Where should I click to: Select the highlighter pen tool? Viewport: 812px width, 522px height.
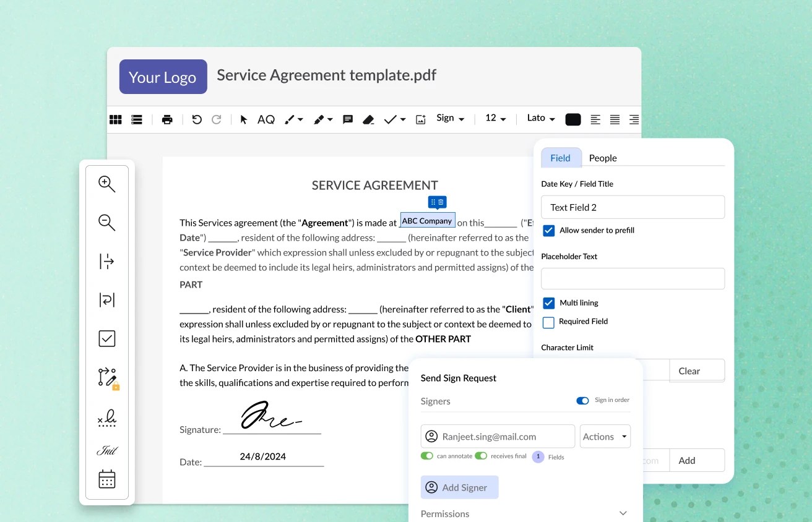click(x=319, y=119)
